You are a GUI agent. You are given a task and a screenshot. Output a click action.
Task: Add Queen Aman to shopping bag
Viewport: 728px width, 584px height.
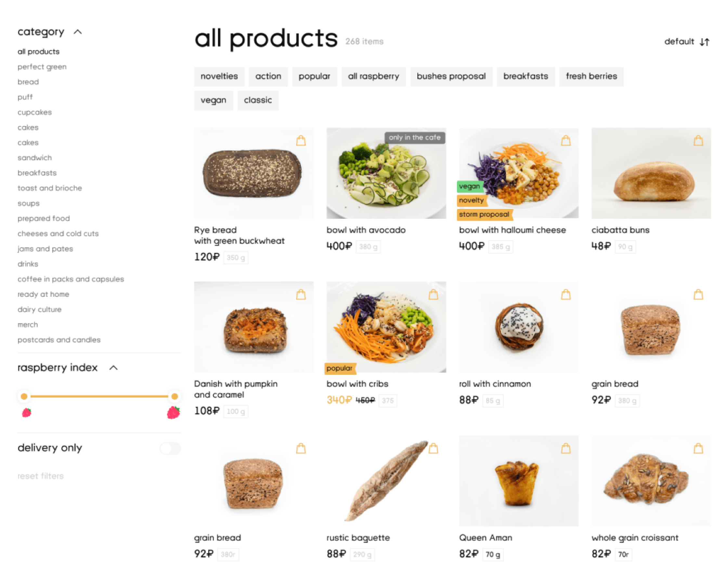click(566, 448)
